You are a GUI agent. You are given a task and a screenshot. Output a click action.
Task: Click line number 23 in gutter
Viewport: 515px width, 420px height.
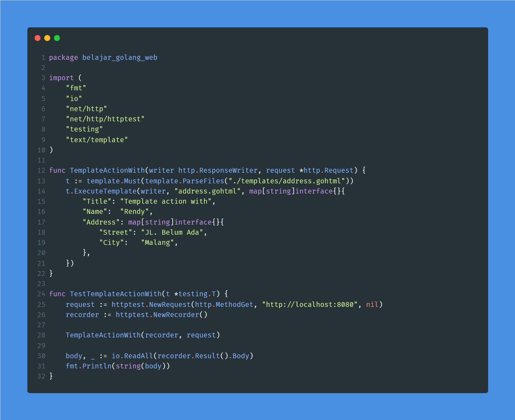pos(41,284)
